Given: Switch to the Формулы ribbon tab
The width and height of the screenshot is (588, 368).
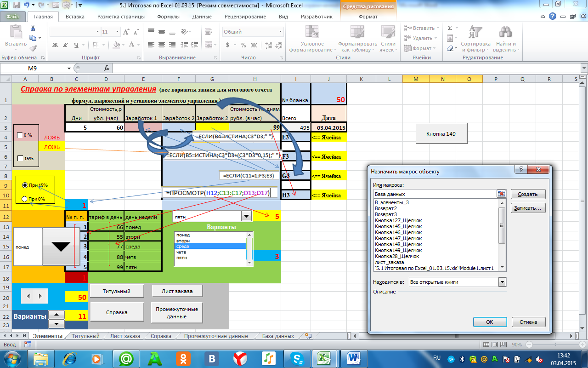Looking at the screenshot, I should click(168, 17).
